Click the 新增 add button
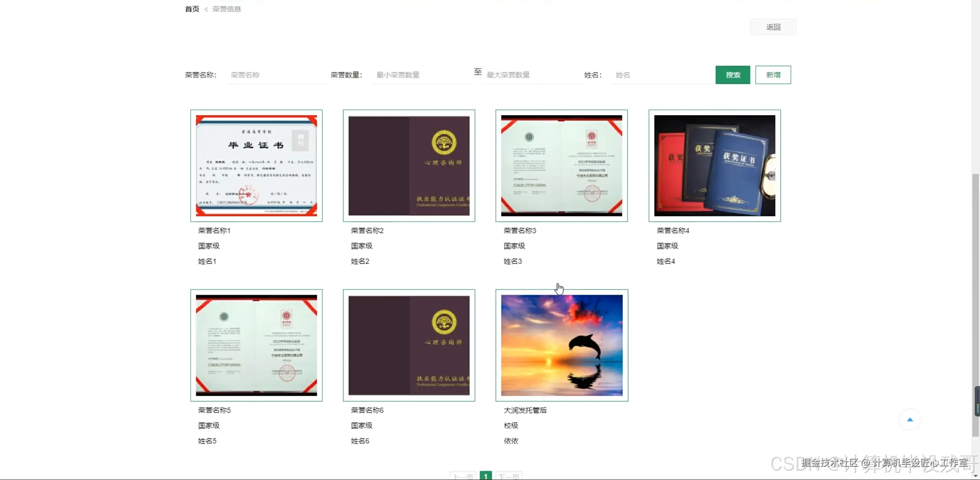The width and height of the screenshot is (980, 480). 773,75
